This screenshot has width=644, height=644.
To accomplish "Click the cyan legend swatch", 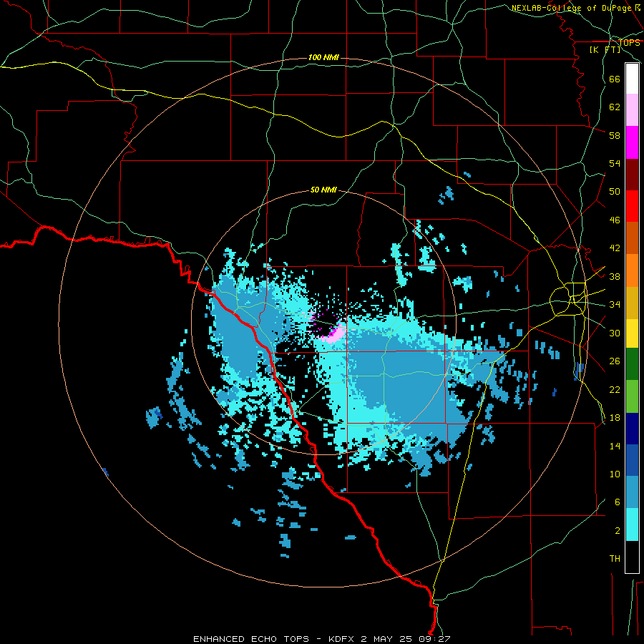I will tap(632, 525).
